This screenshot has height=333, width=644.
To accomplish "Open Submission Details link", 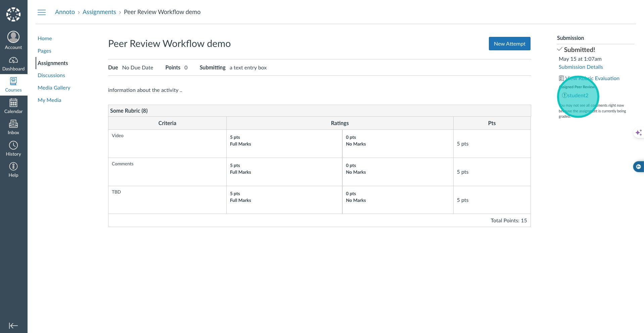I will [x=581, y=67].
